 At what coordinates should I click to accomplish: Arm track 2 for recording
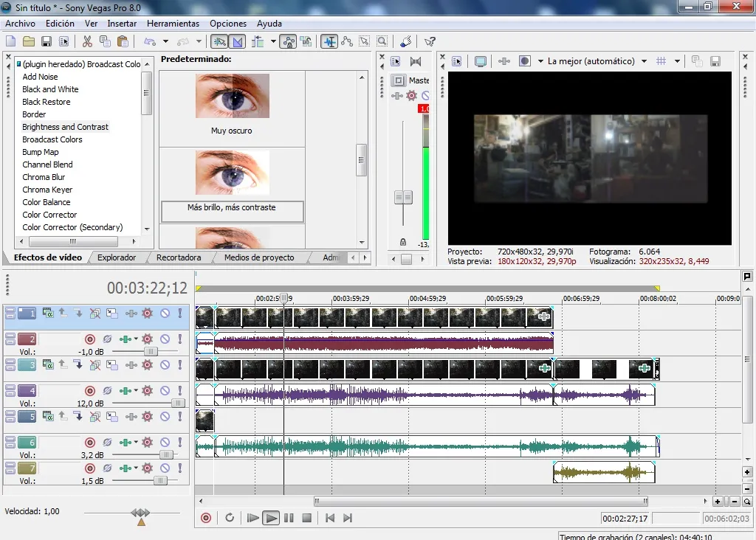[x=90, y=339]
